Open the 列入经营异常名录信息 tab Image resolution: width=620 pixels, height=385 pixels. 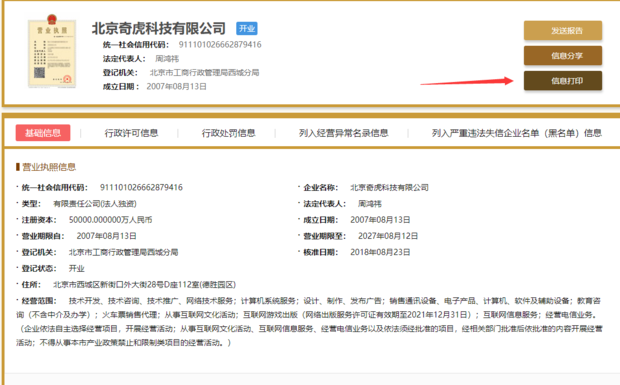[344, 133]
